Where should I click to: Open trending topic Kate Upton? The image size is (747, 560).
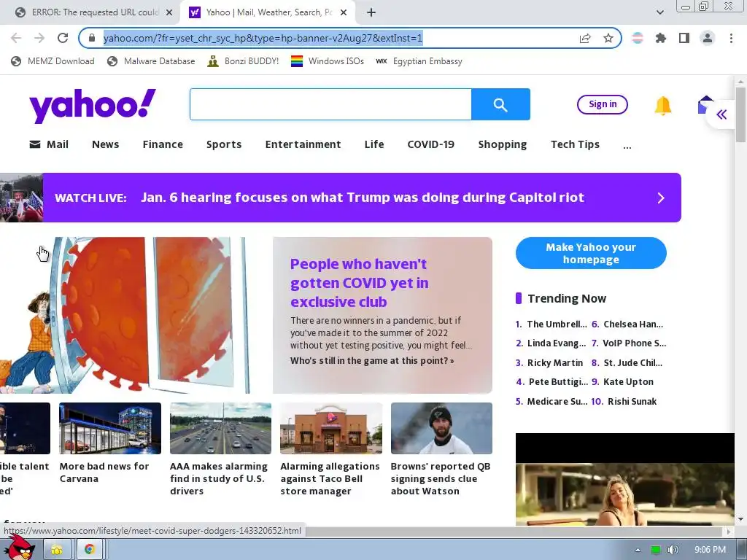(x=628, y=382)
